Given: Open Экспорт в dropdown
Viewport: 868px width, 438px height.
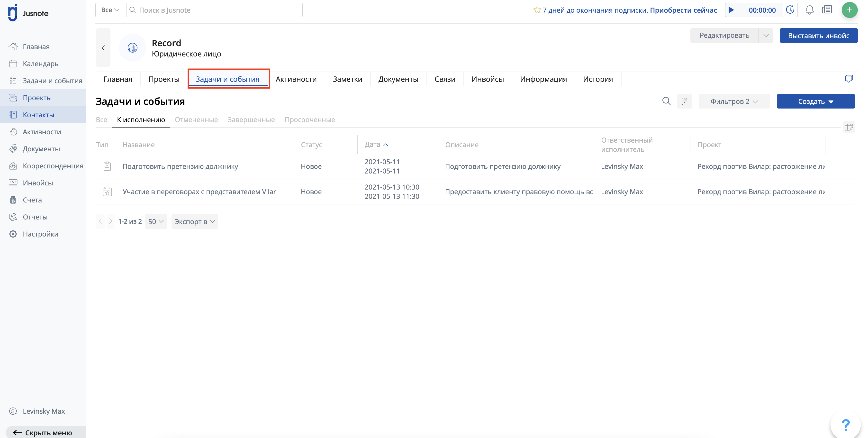Looking at the screenshot, I should point(194,222).
